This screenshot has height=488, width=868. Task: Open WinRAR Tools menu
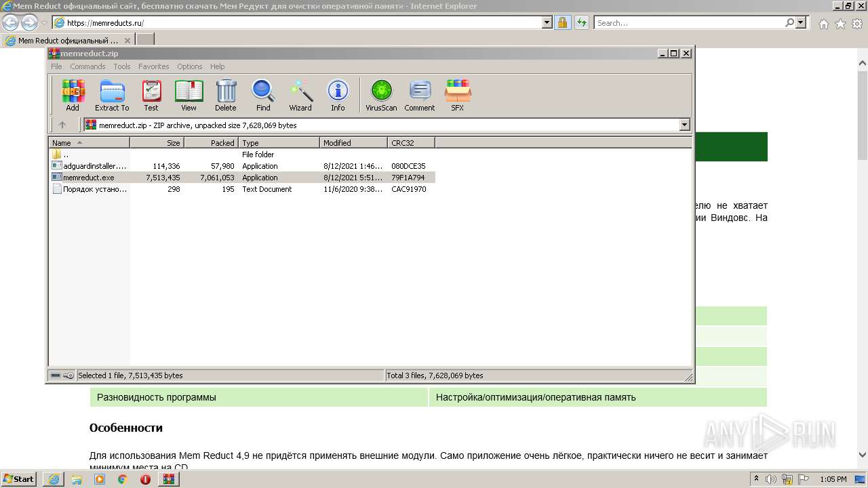pyautogui.click(x=122, y=66)
